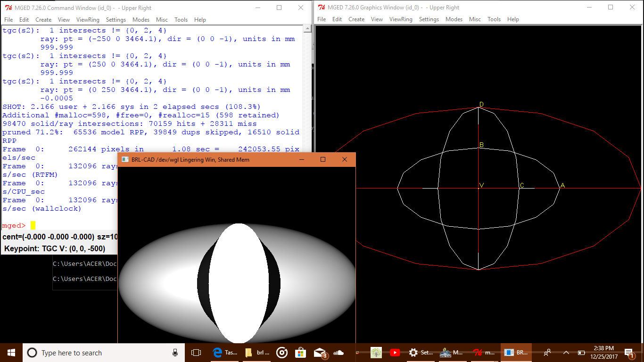Click '98470 solid/ray intersections' output line
The width and height of the screenshot is (644, 362).
coord(130,123)
